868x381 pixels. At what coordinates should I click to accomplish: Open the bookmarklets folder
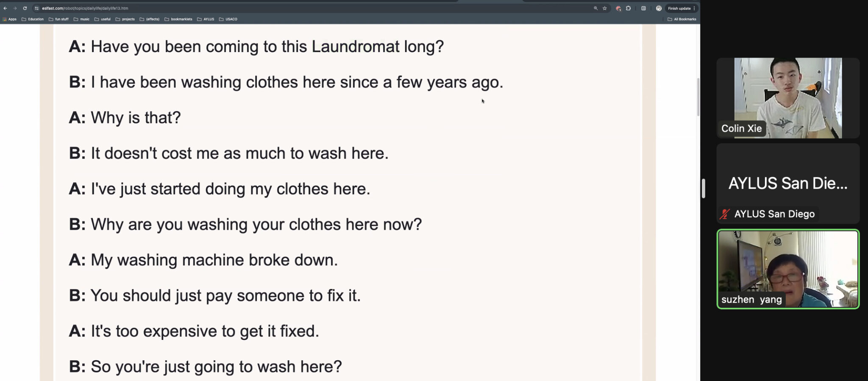pyautogui.click(x=178, y=19)
